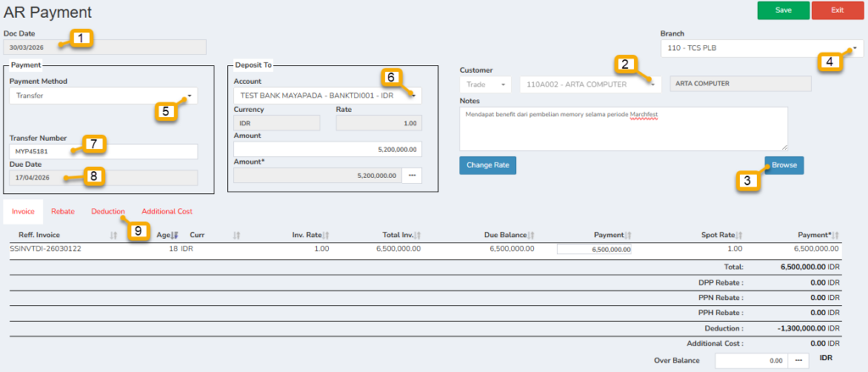Select the Additional Cost tab
The width and height of the screenshot is (868, 372).
click(x=167, y=211)
